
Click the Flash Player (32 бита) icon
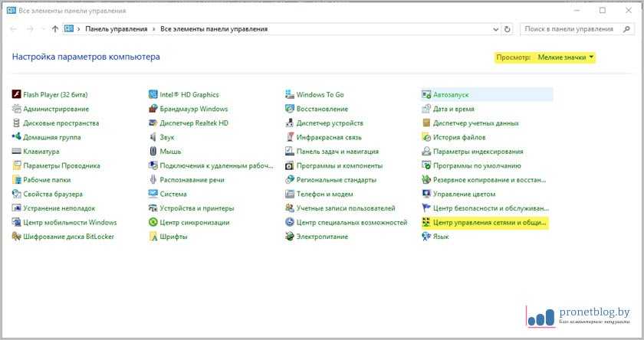coord(16,95)
